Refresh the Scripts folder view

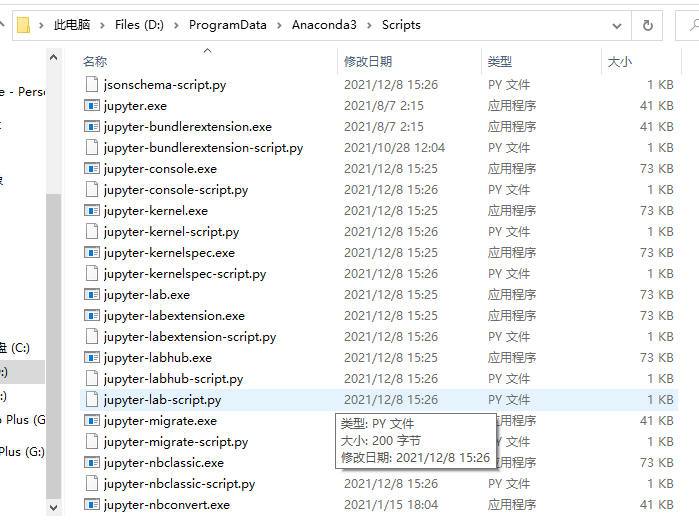(647, 25)
